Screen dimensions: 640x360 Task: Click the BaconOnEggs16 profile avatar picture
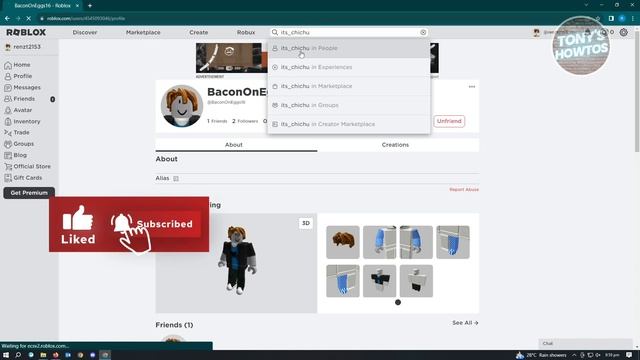tap(182, 106)
